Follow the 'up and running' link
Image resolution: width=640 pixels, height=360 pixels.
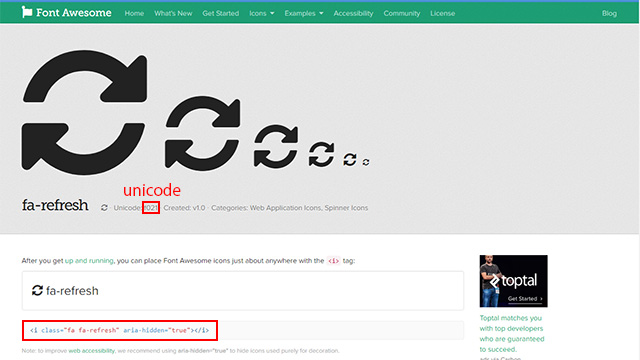click(x=89, y=260)
